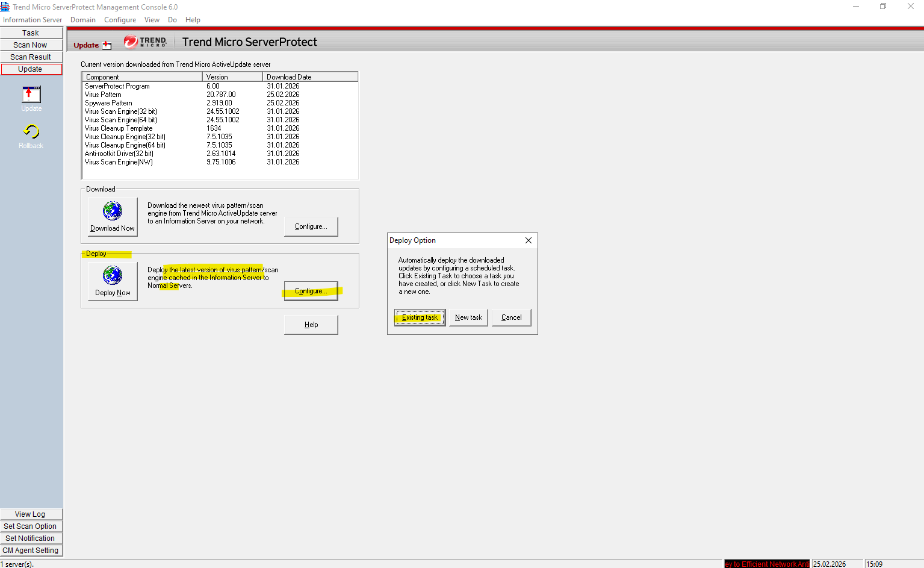Click the Trend Micro logo in the header
This screenshot has height=568, width=924.
(x=145, y=42)
